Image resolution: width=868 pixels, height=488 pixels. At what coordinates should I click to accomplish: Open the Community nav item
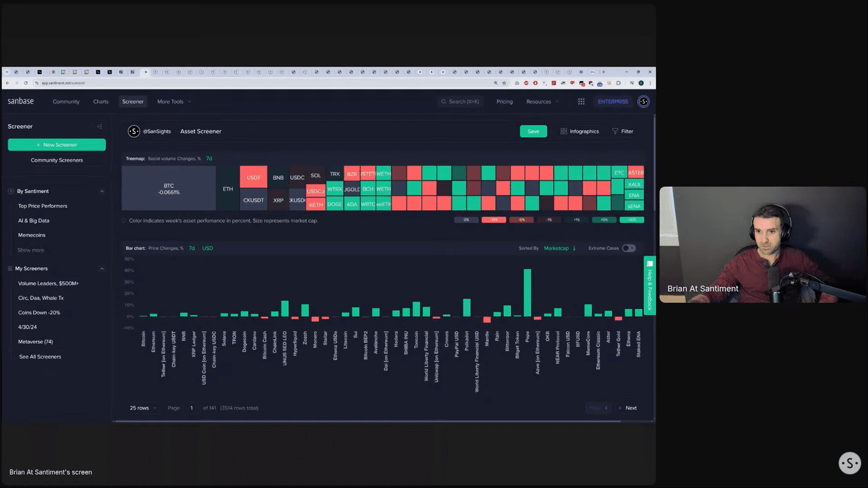66,102
